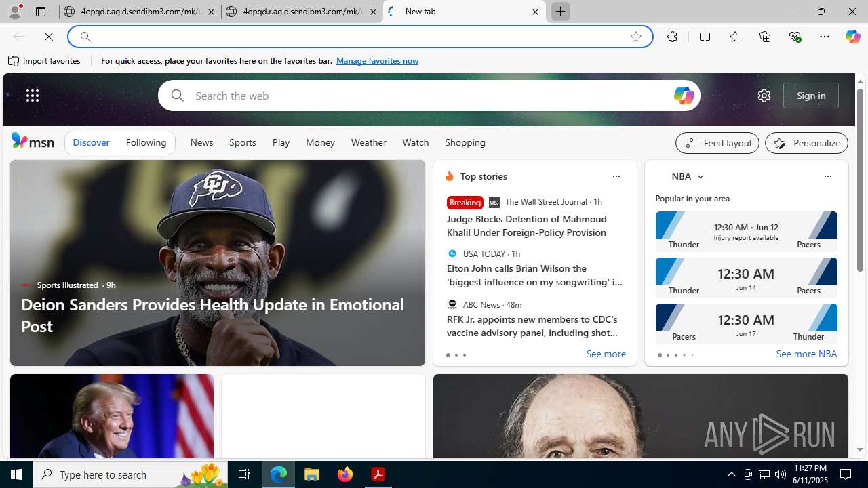The height and width of the screenshot is (488, 868).
Task: Open Task View on taskbar
Action: pos(244,474)
